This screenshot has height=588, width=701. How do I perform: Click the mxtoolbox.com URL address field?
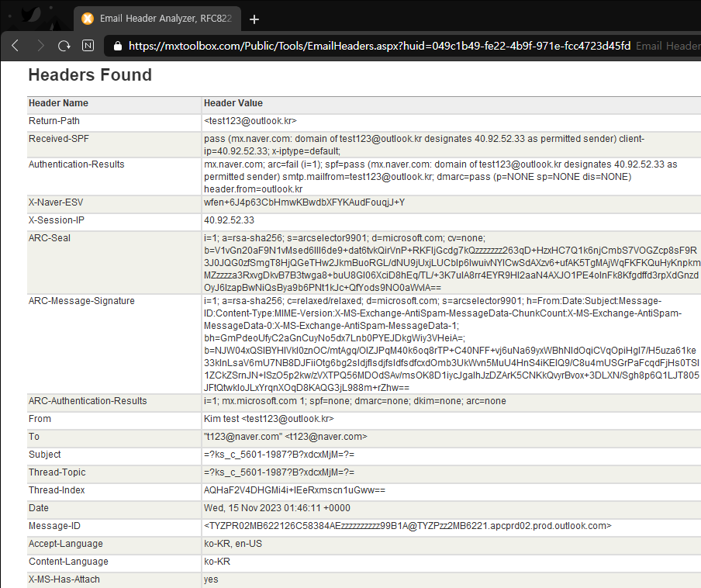tap(379, 46)
